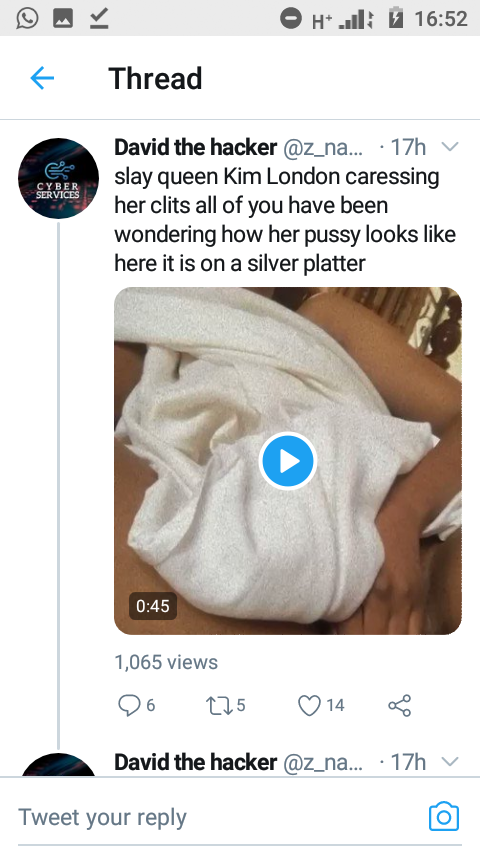Tap the WhatsApp notification icon in status bar
This screenshot has height=854, width=480.
(x=27, y=18)
